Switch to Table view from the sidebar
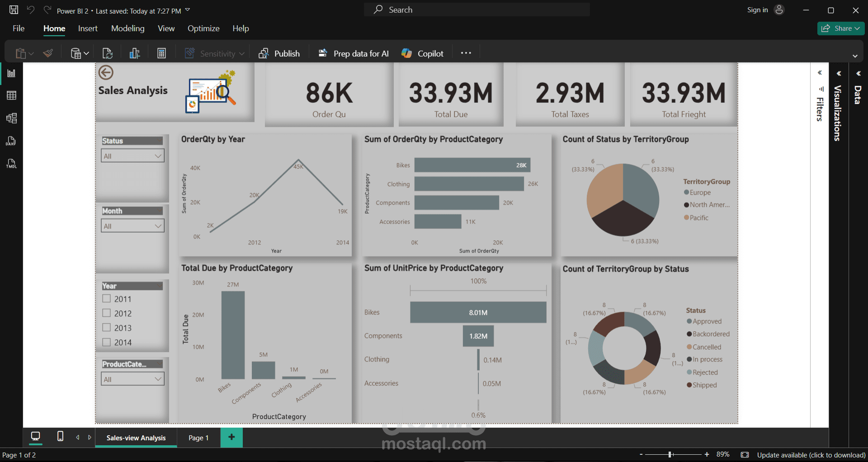868x462 pixels. click(x=11, y=95)
